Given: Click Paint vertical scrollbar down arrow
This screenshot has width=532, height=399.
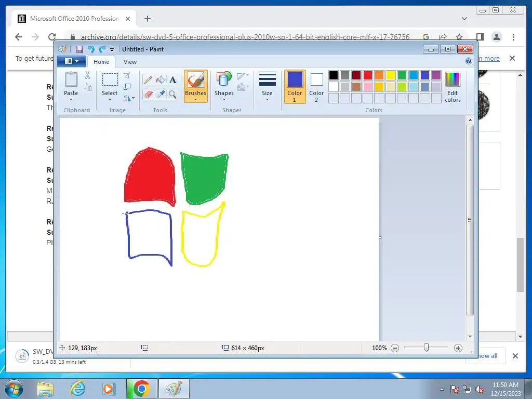Looking at the screenshot, I should click(x=470, y=336).
